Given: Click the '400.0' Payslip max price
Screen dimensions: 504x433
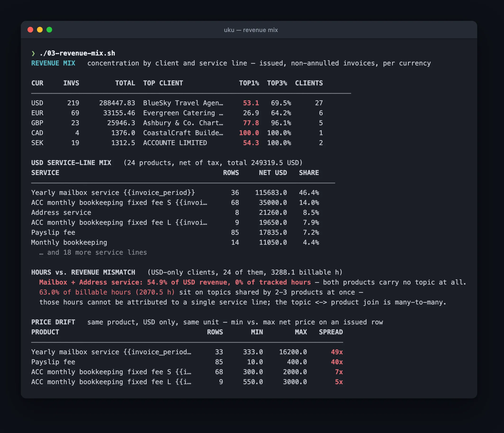Looking at the screenshot, I should point(297,362).
